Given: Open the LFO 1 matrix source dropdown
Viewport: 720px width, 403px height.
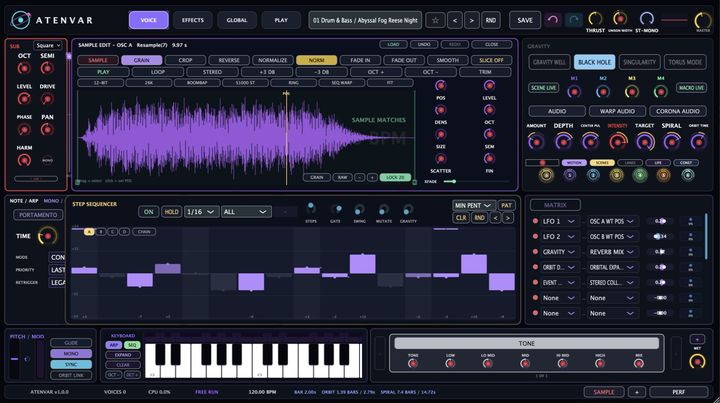Looking at the screenshot, I should [559, 221].
